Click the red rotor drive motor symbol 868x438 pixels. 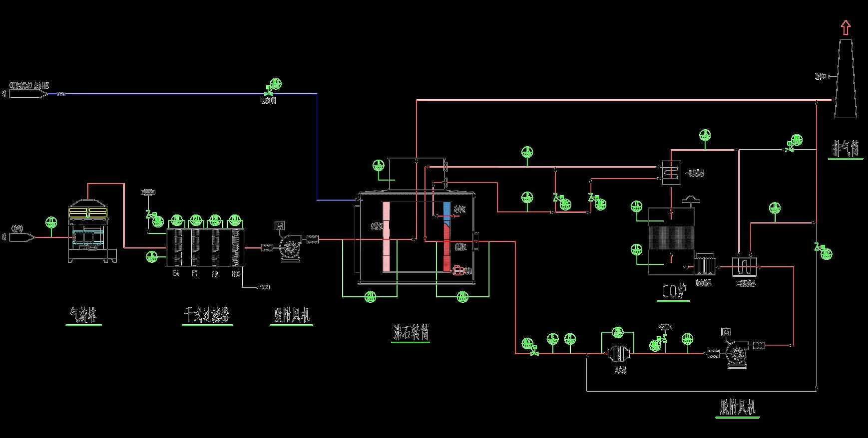[457, 270]
